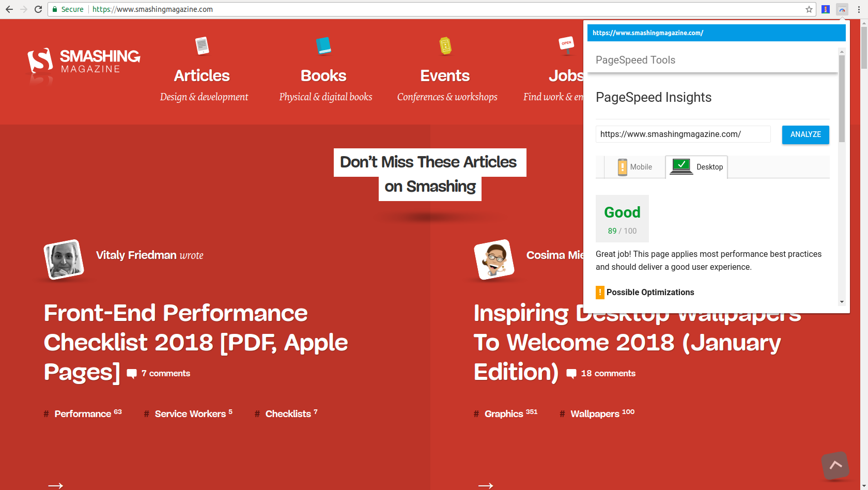Click the PageSpeed popup scrollbar down arrow

click(x=842, y=302)
